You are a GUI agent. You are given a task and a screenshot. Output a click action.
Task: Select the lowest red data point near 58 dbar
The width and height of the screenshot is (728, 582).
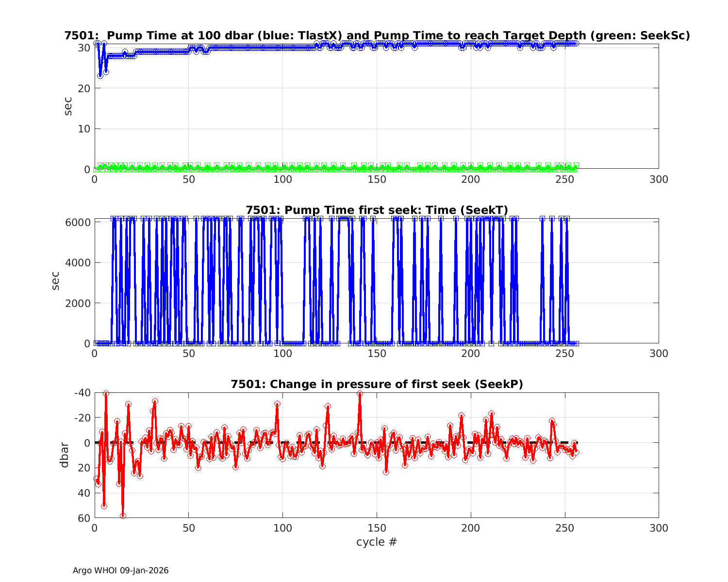coord(123,516)
